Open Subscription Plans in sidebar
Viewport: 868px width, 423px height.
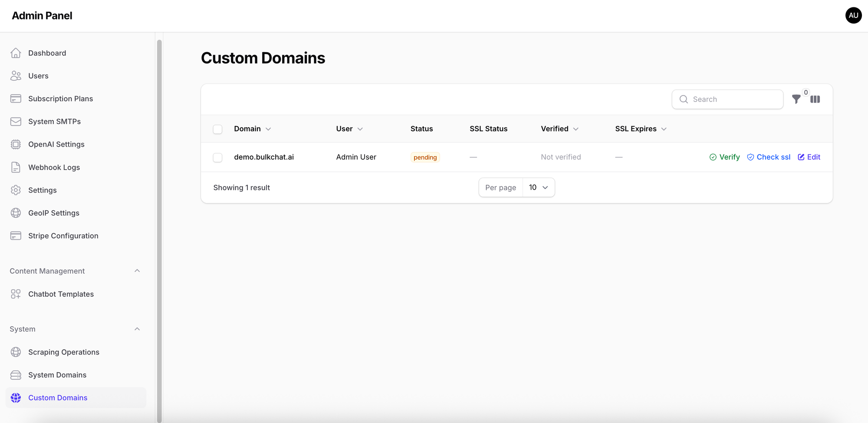click(60, 98)
